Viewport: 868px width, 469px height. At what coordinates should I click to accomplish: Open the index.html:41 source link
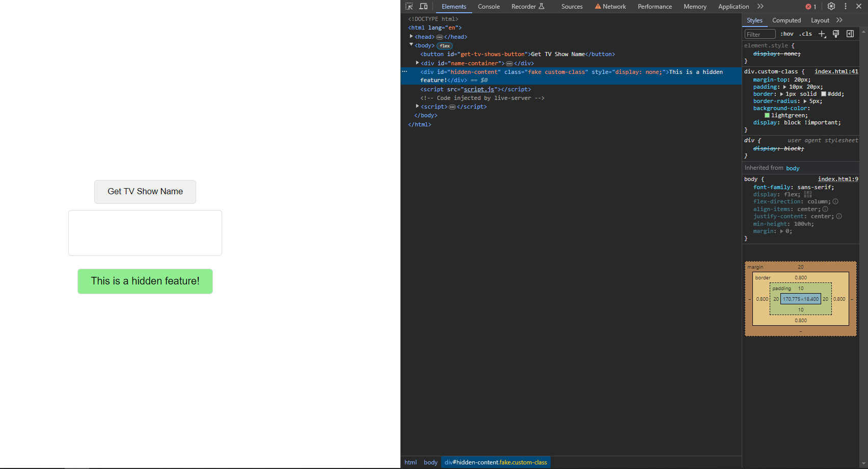pyautogui.click(x=836, y=72)
